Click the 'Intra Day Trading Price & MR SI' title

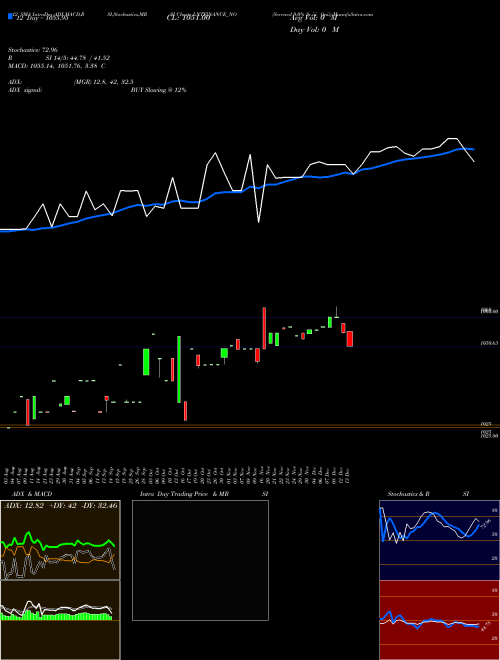pos(204,494)
